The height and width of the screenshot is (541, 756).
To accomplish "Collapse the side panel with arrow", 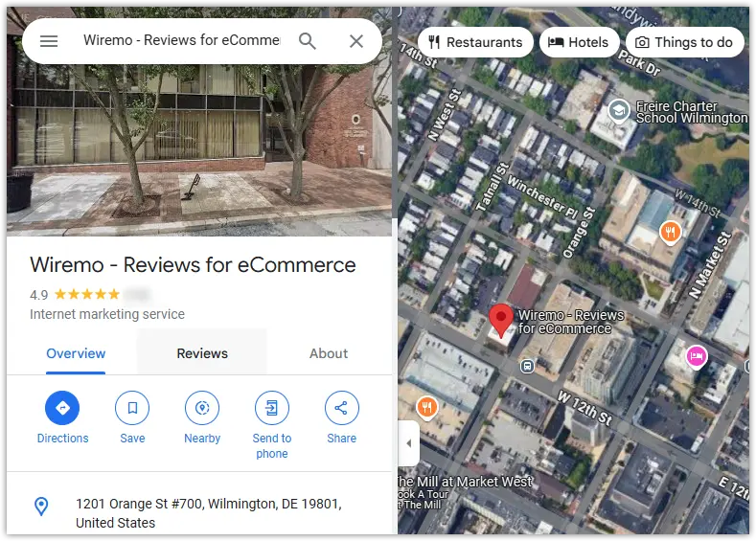I will (x=409, y=443).
